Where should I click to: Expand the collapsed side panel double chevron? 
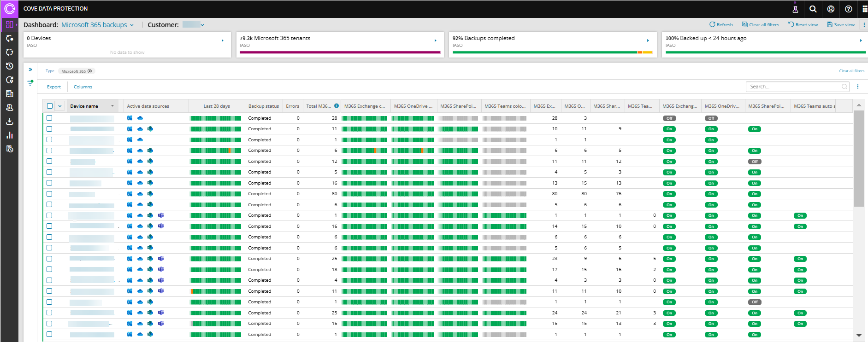coord(30,70)
